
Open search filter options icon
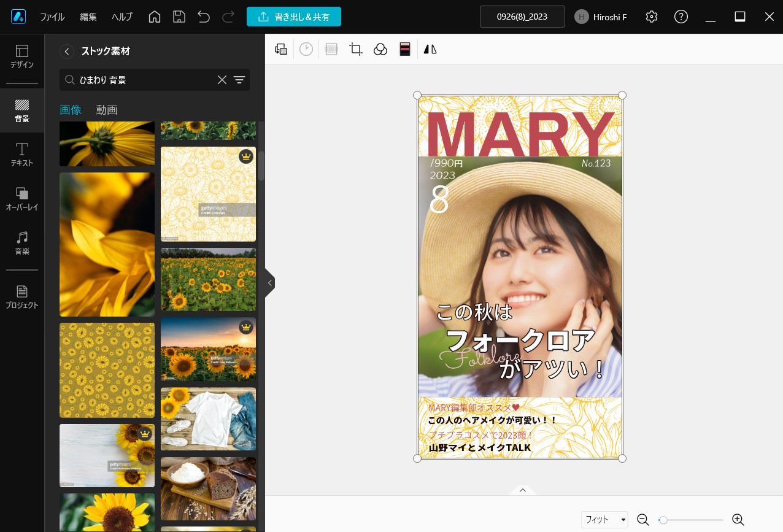(x=239, y=80)
